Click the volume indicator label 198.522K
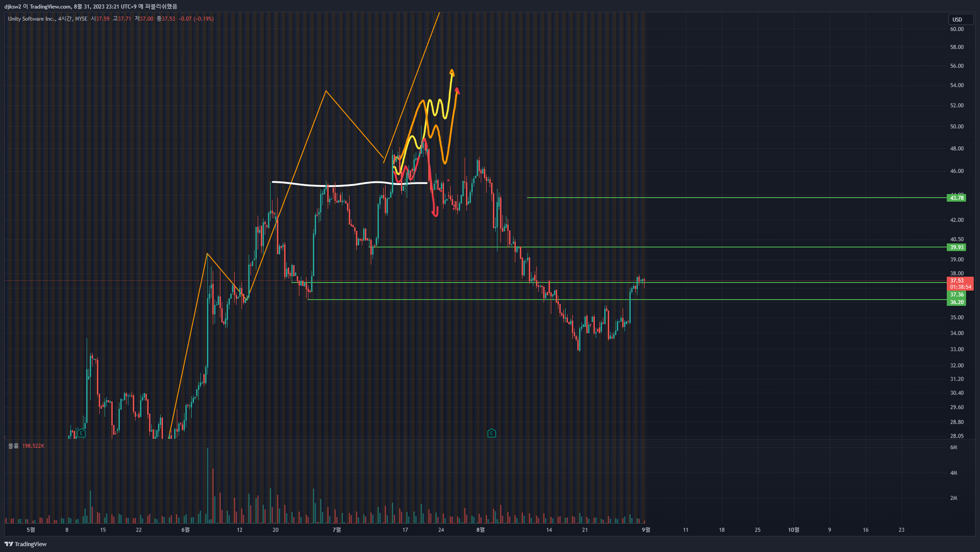 pyautogui.click(x=33, y=446)
